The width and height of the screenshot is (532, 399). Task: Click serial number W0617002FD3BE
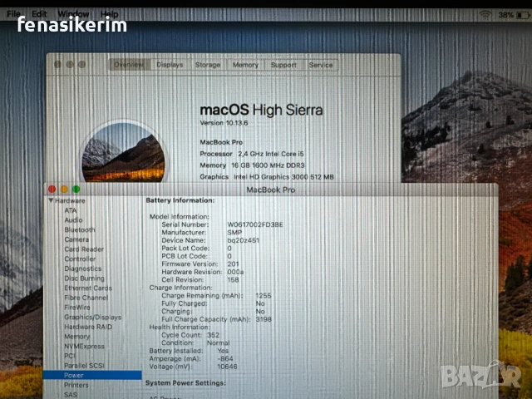pyautogui.click(x=255, y=224)
